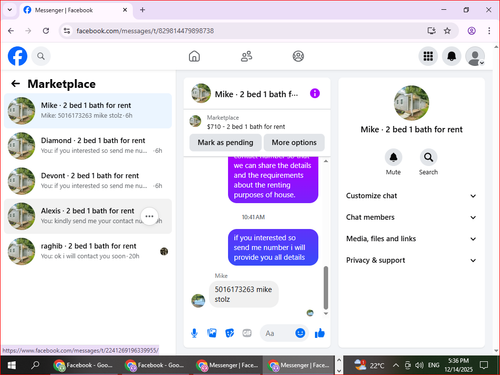This screenshot has height=375, width=500.
Task: Open the Groups icon in top navigation
Action: pos(298,56)
